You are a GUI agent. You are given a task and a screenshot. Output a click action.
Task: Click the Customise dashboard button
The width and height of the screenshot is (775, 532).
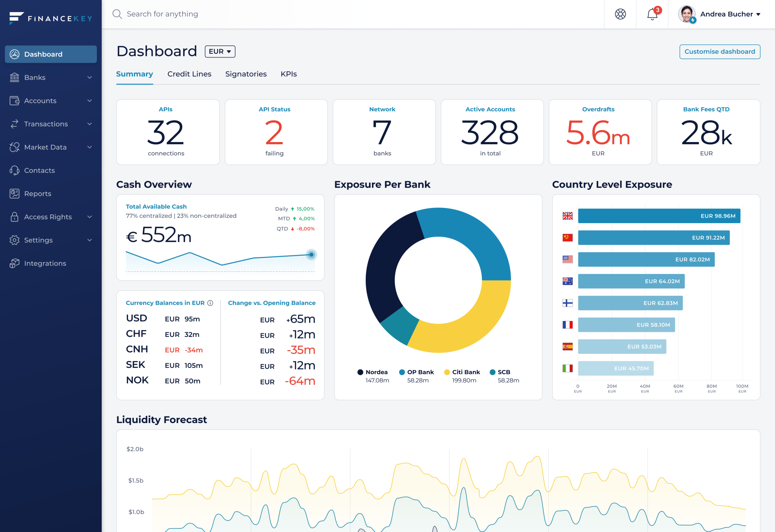pos(720,52)
